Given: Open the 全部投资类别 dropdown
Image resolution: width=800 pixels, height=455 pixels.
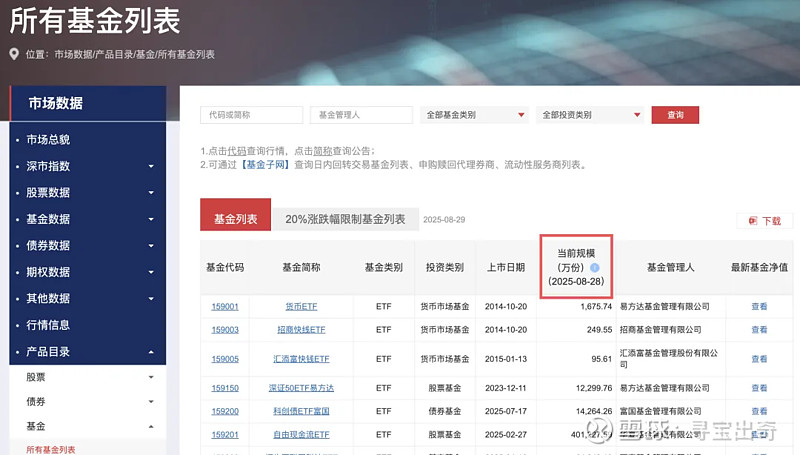Looking at the screenshot, I should coord(590,115).
